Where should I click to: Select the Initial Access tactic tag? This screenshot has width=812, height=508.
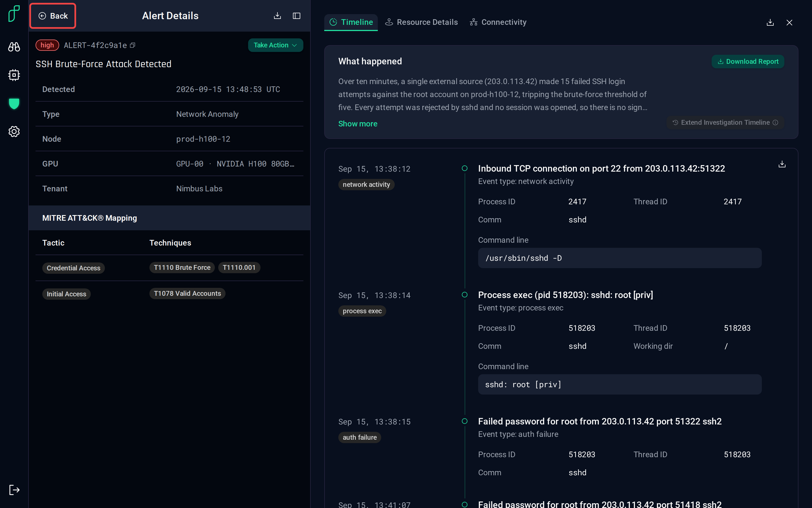[67, 294]
